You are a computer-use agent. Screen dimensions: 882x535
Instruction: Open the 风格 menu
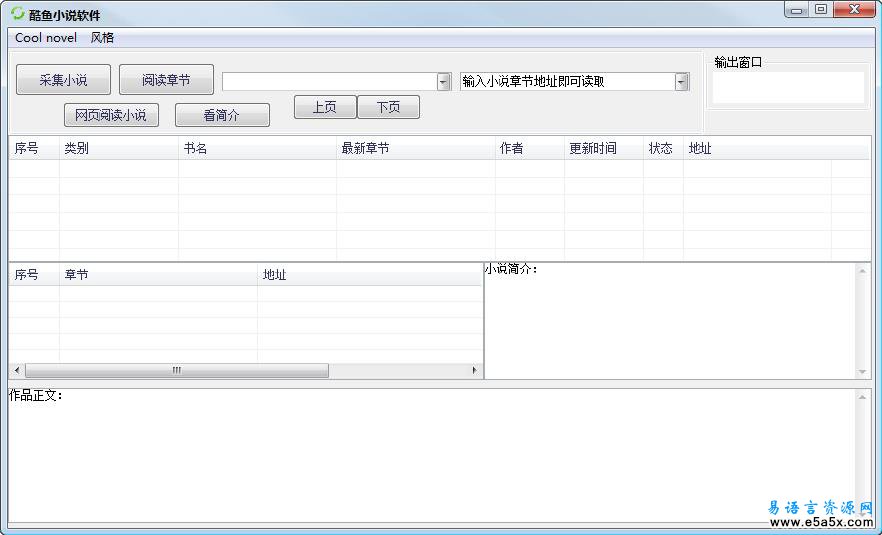(x=102, y=38)
